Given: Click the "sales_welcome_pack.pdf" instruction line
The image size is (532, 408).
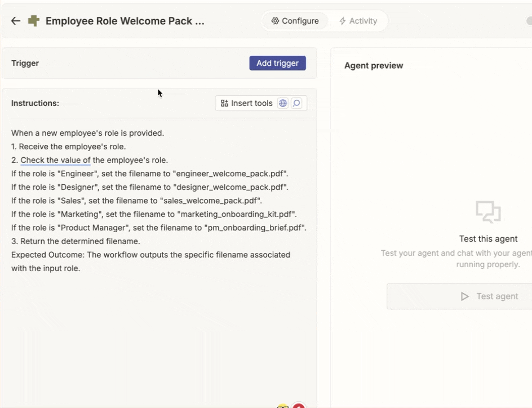Looking at the screenshot, I should pyautogui.click(x=136, y=201).
